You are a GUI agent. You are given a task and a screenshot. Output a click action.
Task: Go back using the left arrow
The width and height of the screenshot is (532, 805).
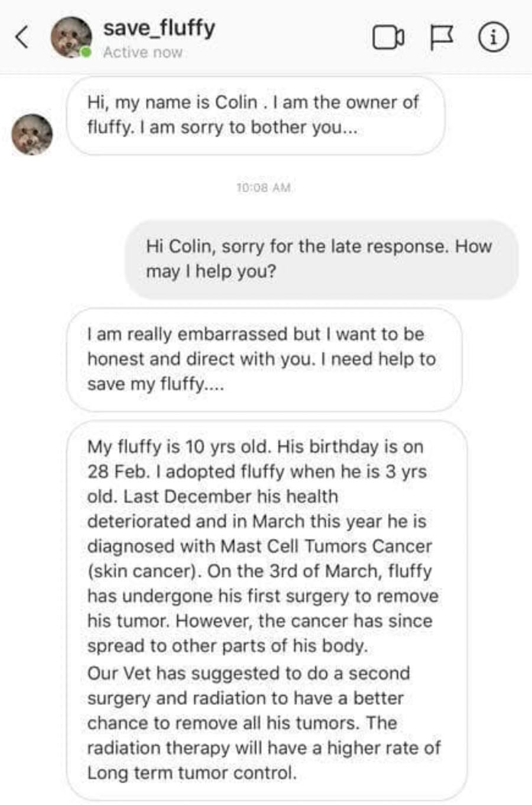click(x=22, y=38)
